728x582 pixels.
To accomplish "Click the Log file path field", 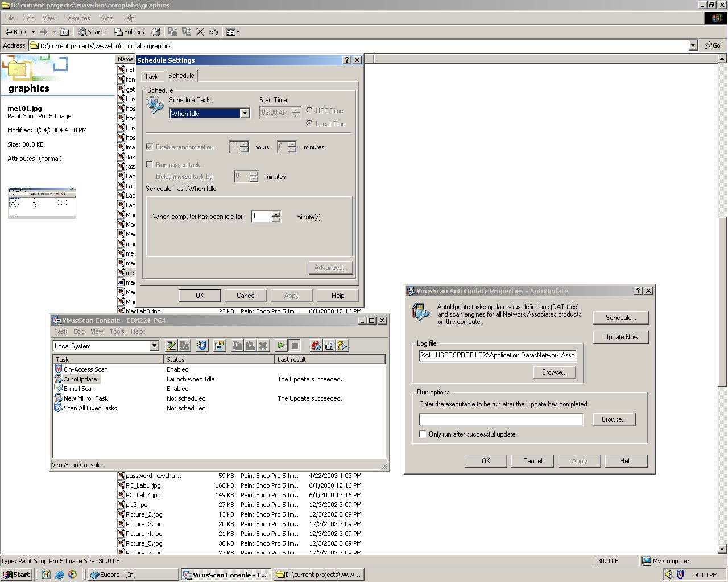I will 498,355.
